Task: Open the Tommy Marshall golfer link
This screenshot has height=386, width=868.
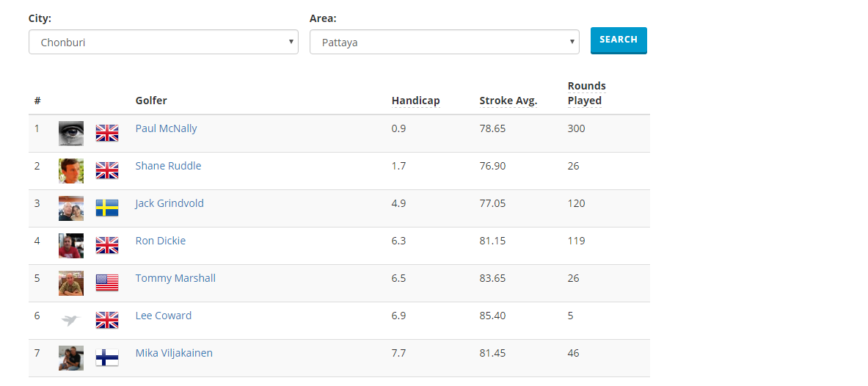Action: (x=175, y=278)
